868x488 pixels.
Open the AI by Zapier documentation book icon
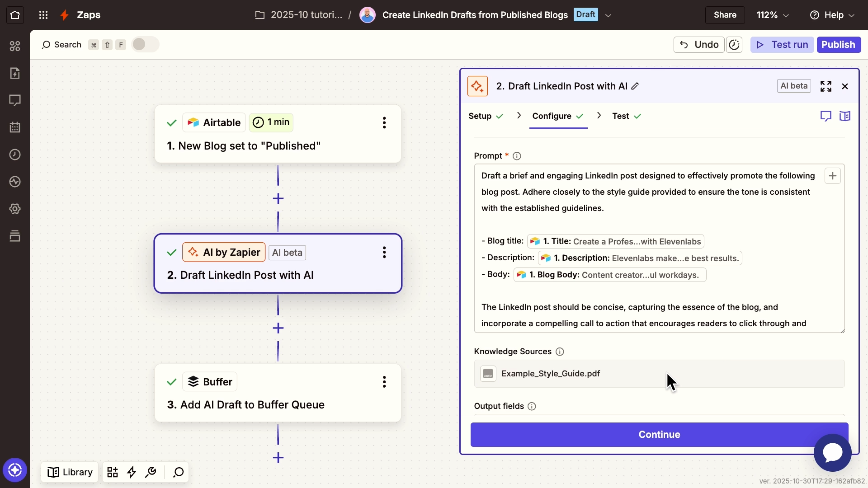click(x=845, y=116)
